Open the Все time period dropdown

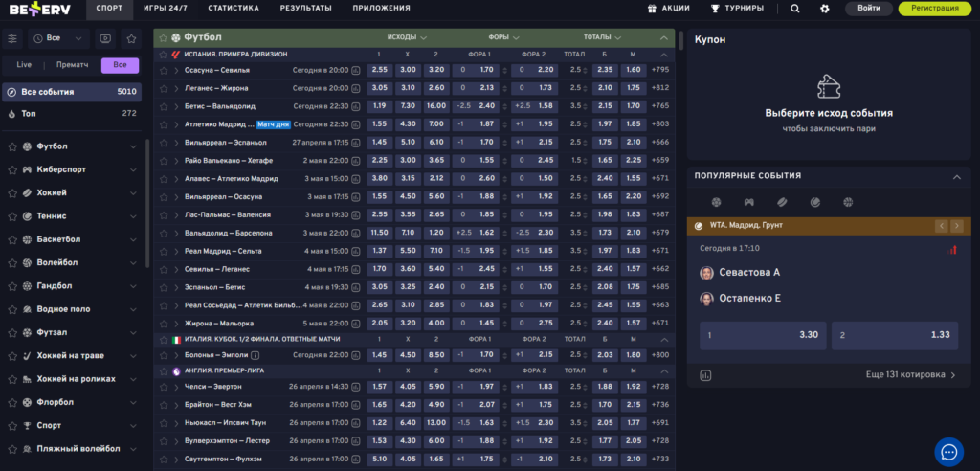(x=58, y=39)
